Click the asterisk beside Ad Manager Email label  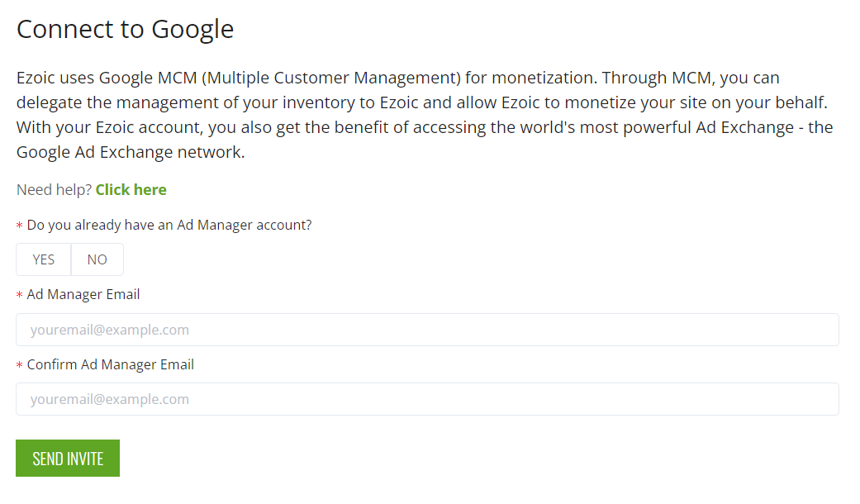20,296
